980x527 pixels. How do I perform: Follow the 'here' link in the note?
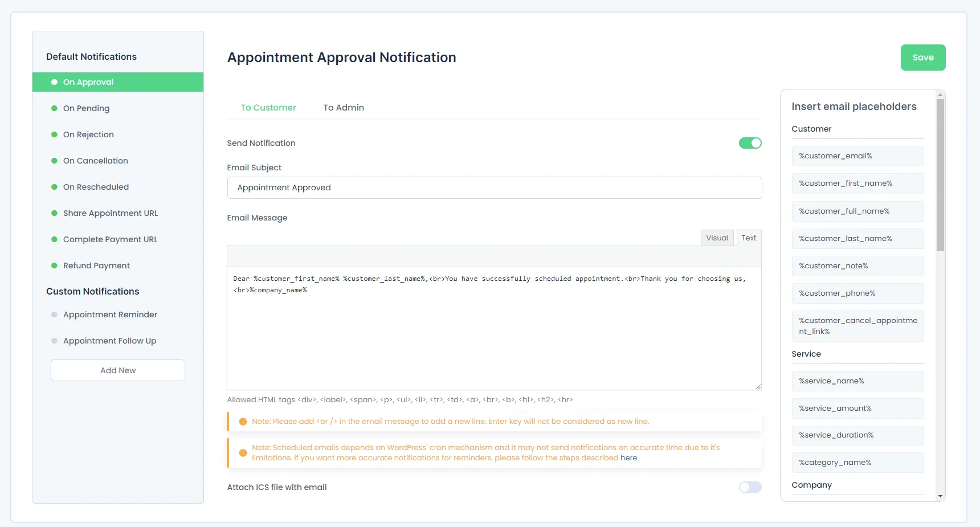click(628, 458)
